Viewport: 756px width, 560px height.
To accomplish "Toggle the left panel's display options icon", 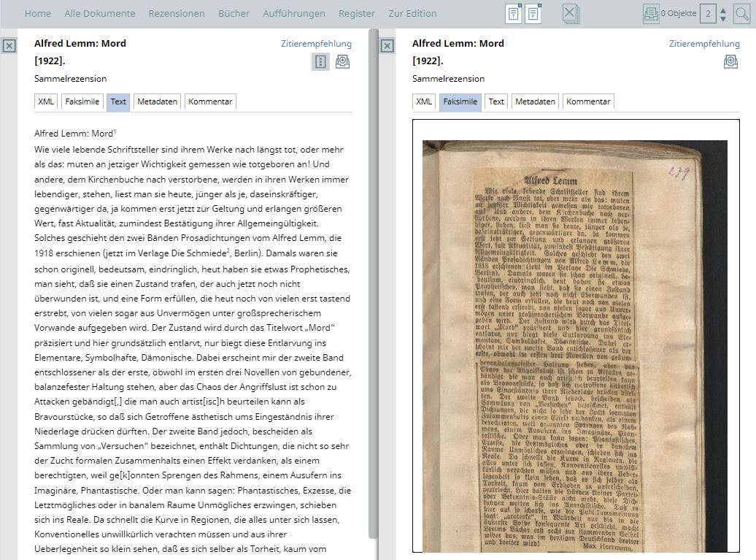I will tap(320, 61).
